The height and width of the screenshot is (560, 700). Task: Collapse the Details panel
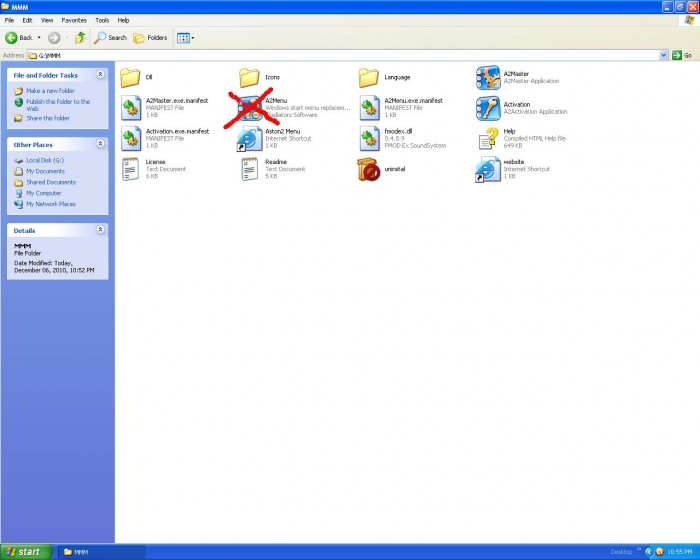[100, 230]
